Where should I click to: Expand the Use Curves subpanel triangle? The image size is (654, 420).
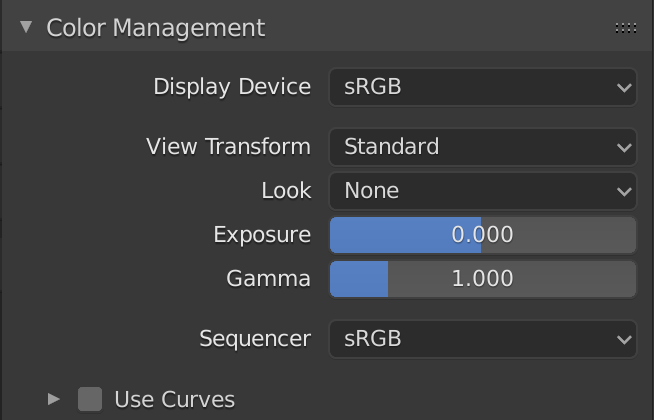click(x=54, y=400)
